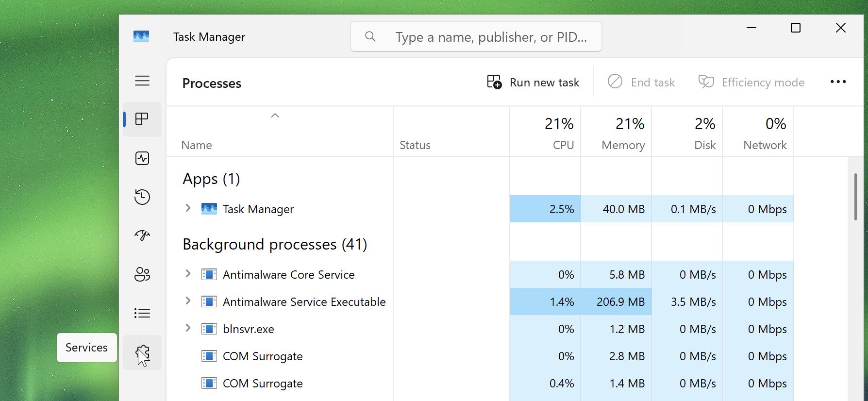The height and width of the screenshot is (401, 868).
Task: Select the Processes page icon in sidebar
Action: (x=142, y=119)
